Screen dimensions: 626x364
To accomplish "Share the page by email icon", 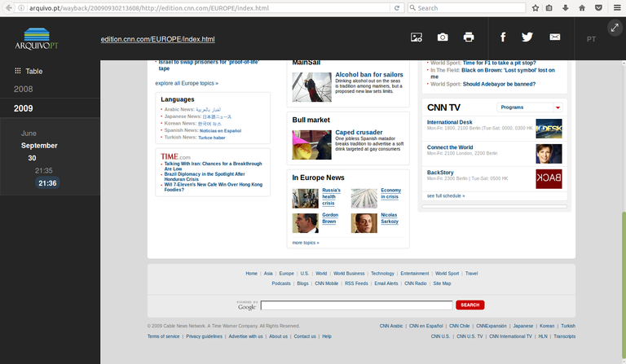I will click(x=554, y=37).
